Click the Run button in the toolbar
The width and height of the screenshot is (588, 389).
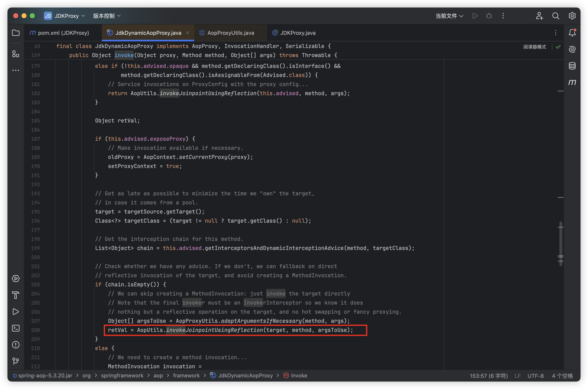pyautogui.click(x=475, y=16)
